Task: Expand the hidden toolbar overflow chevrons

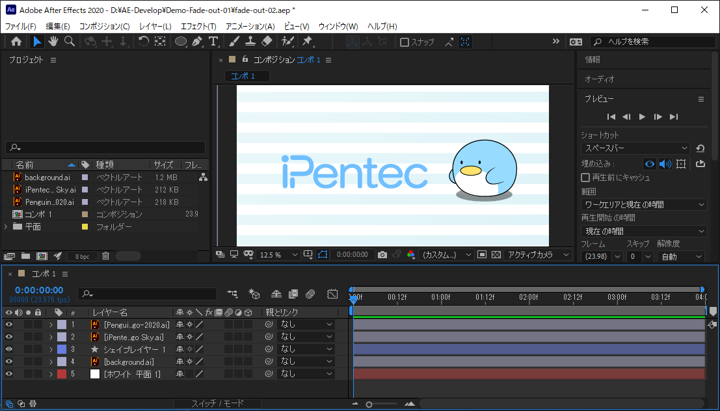Action: [x=556, y=41]
